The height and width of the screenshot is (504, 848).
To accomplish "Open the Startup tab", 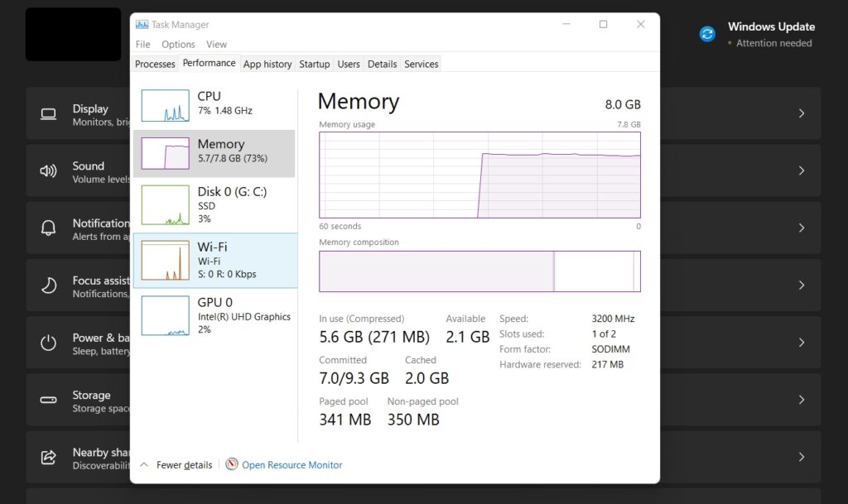I will pos(314,63).
